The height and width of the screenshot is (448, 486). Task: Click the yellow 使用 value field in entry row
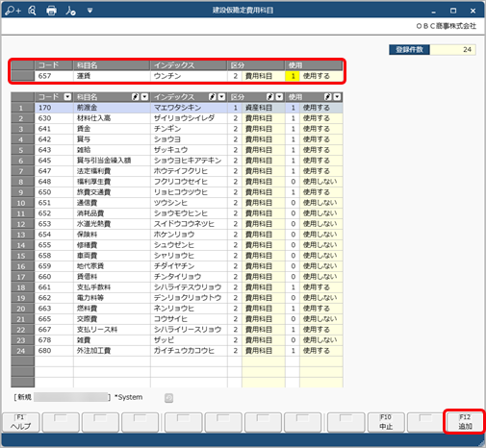[x=293, y=76]
